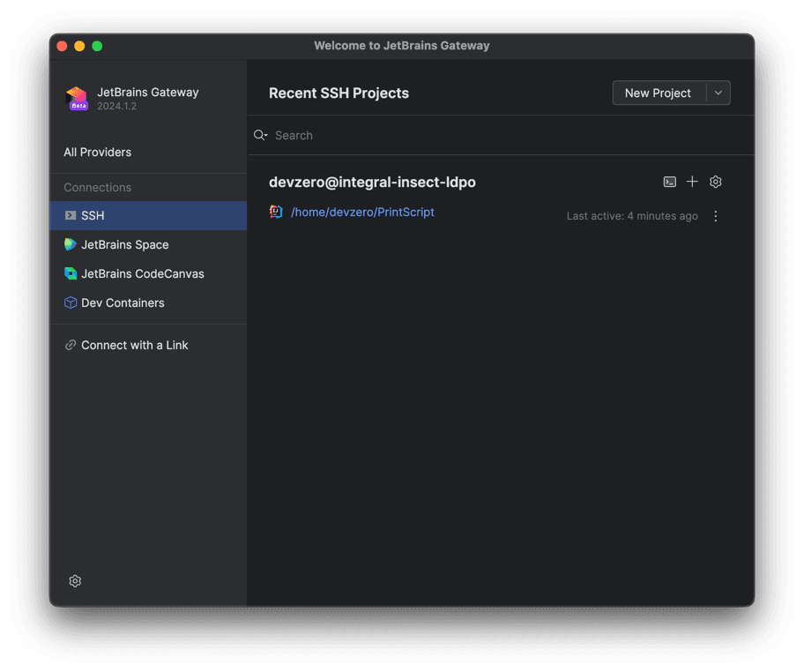Select All Providers in sidebar
Screen dimensions: 804x672
[98, 153]
